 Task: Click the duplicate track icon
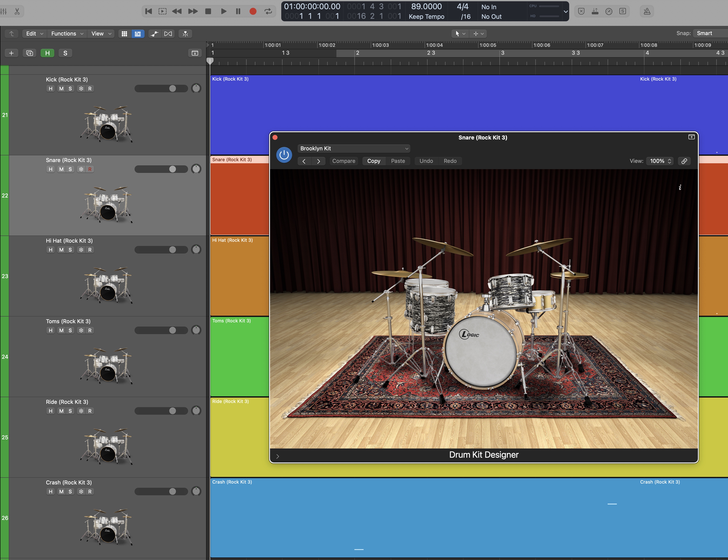coord(29,53)
